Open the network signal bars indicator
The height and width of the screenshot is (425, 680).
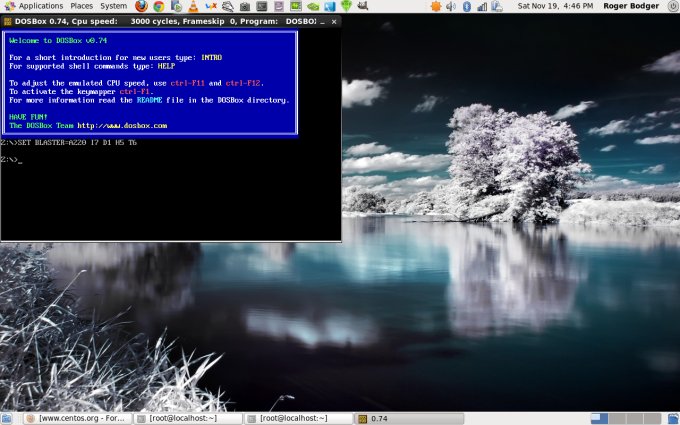tap(480, 6)
